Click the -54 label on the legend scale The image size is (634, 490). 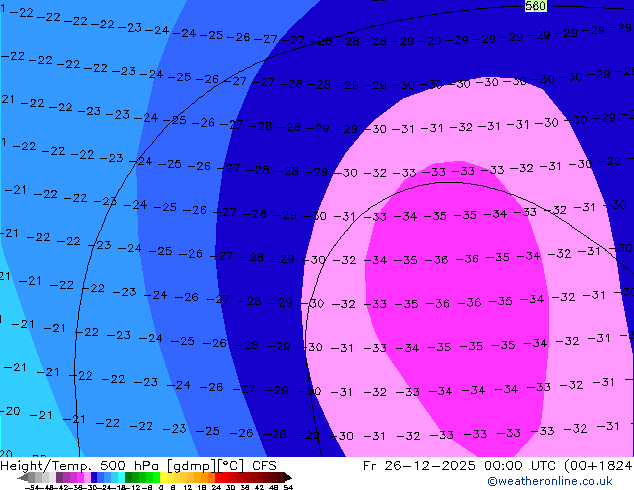click(32, 488)
